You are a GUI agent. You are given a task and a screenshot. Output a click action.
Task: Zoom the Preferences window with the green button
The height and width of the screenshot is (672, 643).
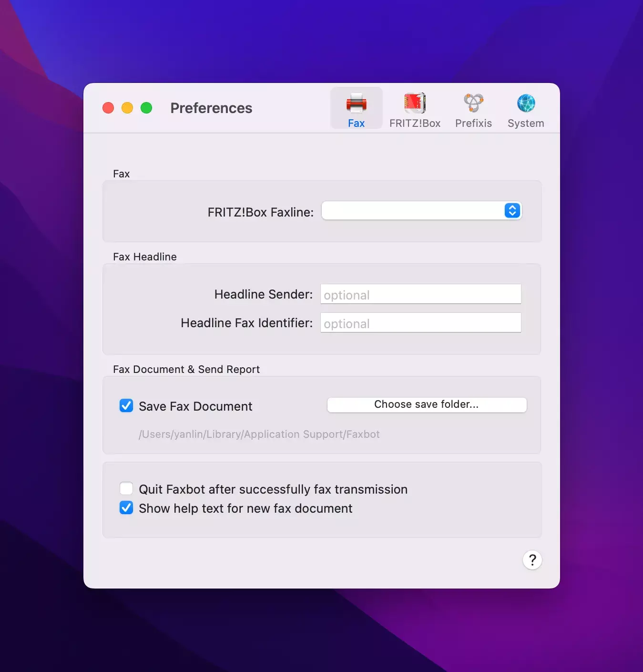click(146, 108)
